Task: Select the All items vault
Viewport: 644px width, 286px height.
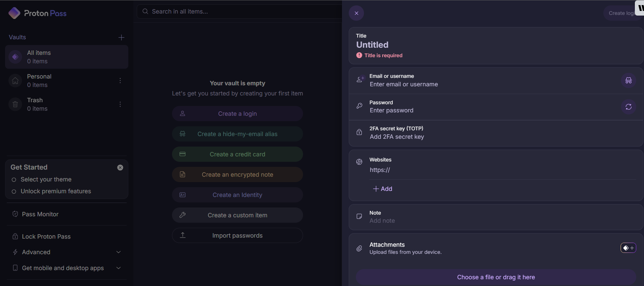Action: [x=66, y=57]
